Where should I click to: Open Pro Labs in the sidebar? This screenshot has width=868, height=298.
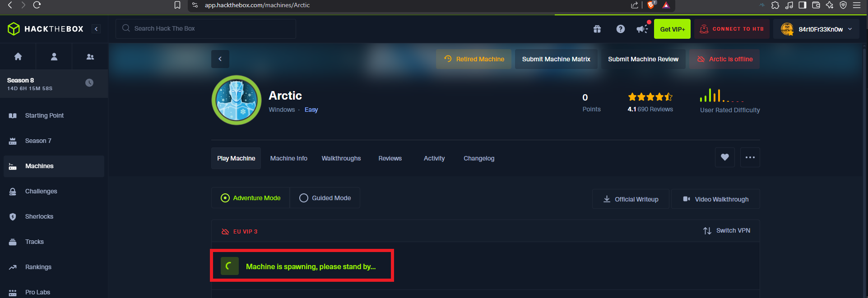coord(54,292)
